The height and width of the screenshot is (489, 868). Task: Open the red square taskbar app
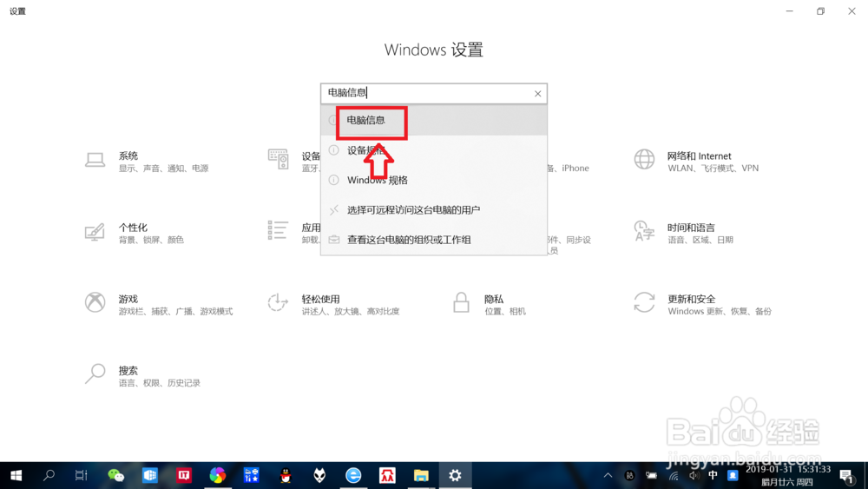click(x=184, y=475)
